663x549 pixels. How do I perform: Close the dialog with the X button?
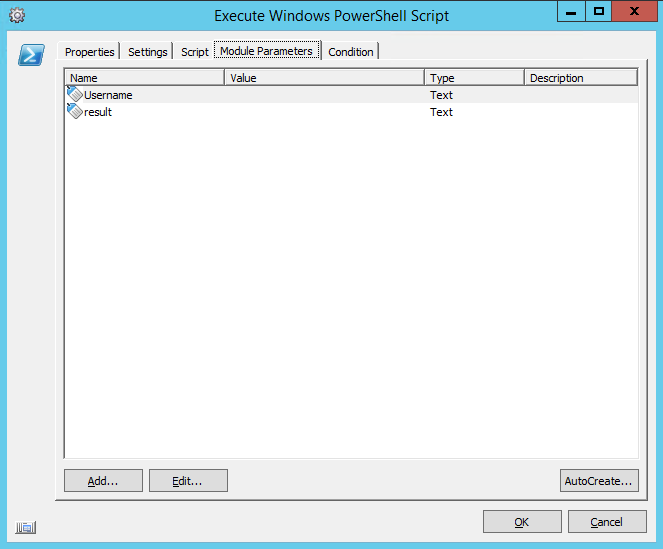(634, 11)
